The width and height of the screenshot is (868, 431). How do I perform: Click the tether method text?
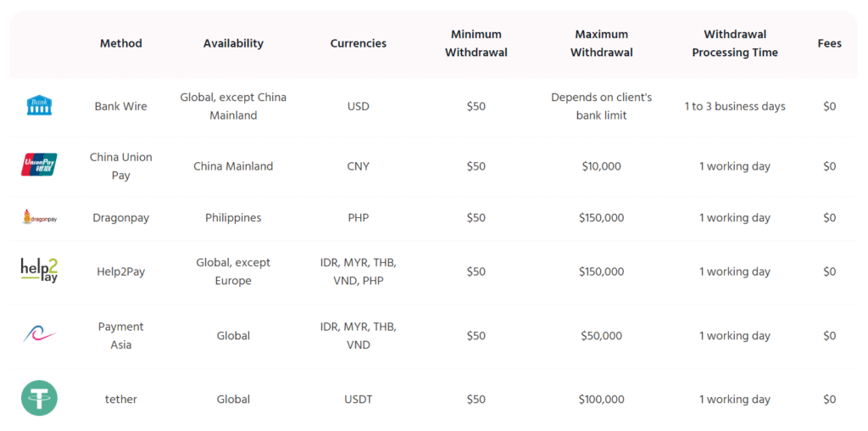coord(120,400)
